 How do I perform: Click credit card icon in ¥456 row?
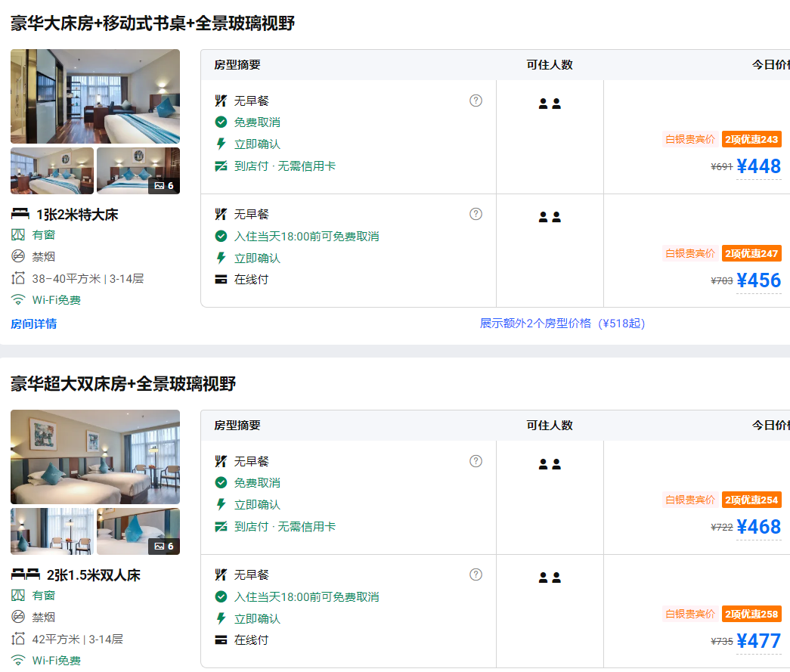221,280
